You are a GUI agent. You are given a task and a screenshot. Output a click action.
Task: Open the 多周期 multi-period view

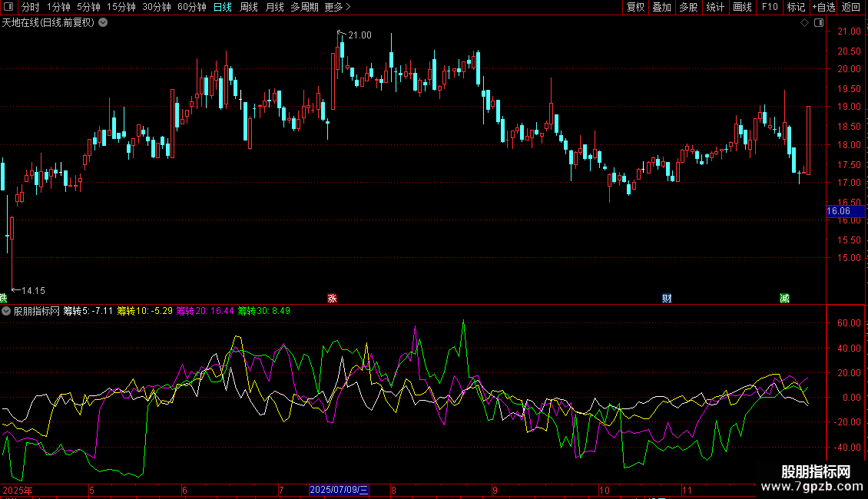pos(304,7)
